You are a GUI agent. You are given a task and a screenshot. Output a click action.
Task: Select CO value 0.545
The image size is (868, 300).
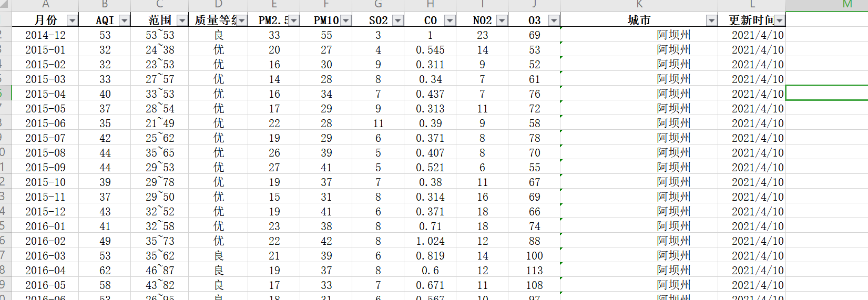430,50
